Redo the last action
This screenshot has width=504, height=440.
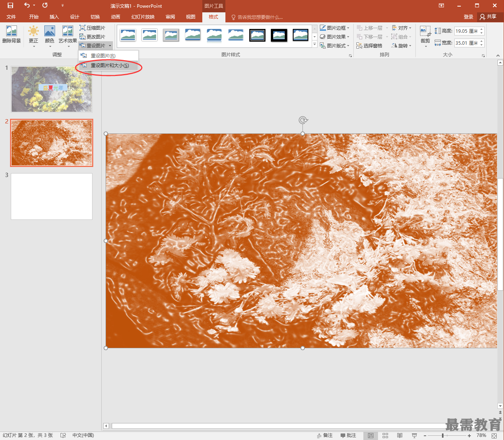pos(45,5)
